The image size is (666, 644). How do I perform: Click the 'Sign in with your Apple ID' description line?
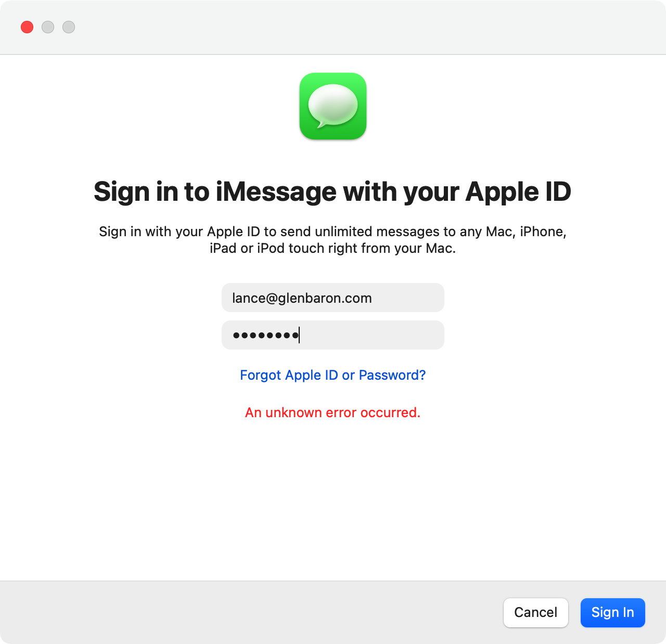[x=333, y=231]
